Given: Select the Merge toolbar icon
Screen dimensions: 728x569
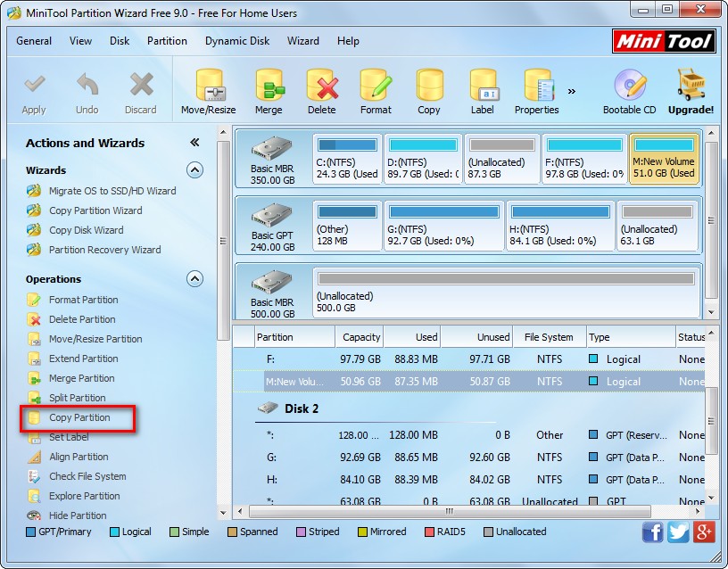Looking at the screenshot, I should click(269, 85).
